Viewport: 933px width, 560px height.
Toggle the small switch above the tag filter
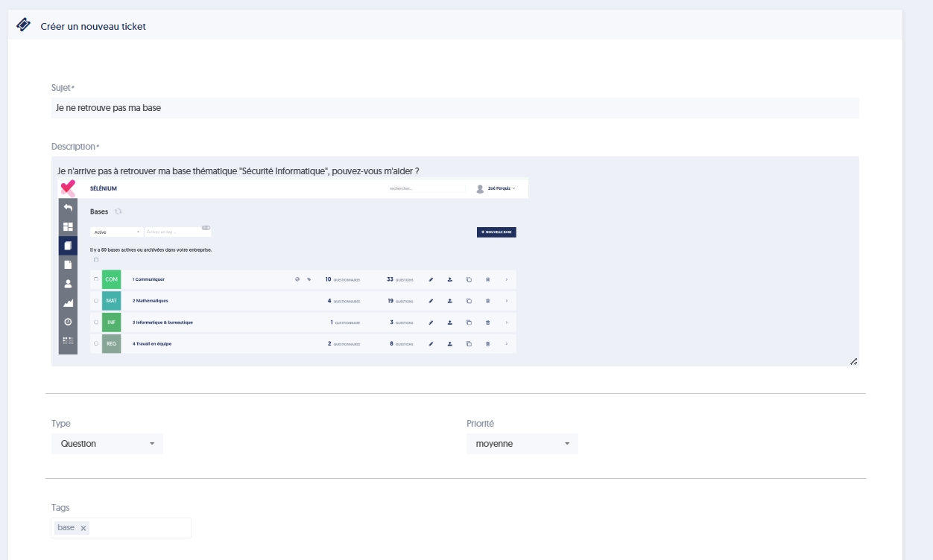(x=206, y=227)
